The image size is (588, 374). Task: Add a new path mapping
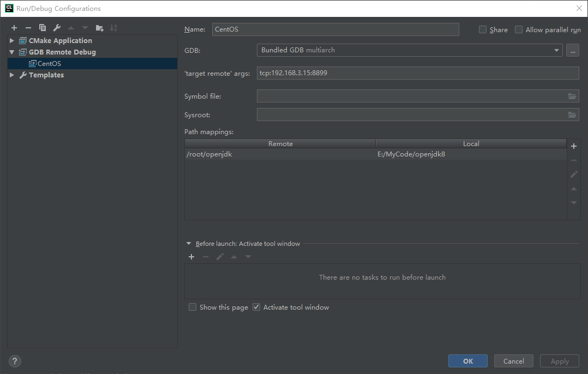pyautogui.click(x=573, y=146)
